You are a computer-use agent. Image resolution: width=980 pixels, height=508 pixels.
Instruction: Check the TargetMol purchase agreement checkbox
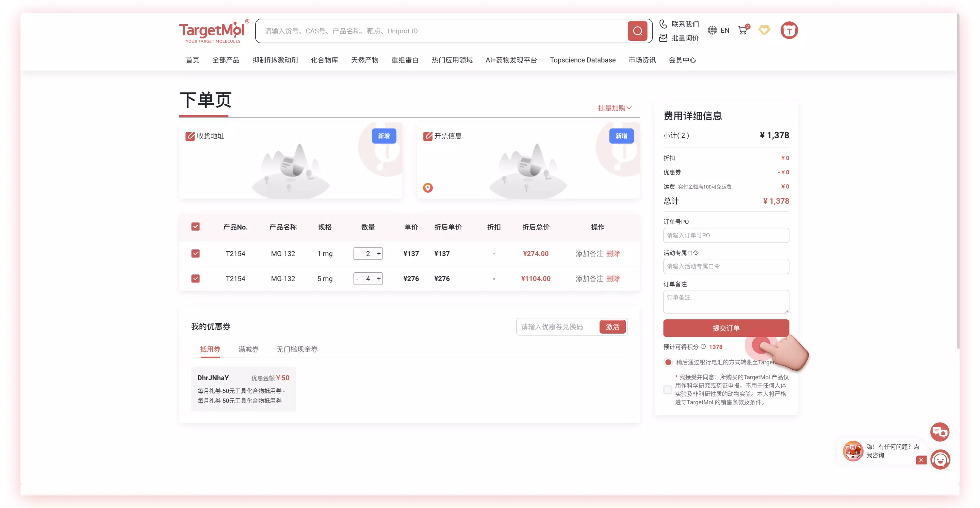(x=668, y=390)
